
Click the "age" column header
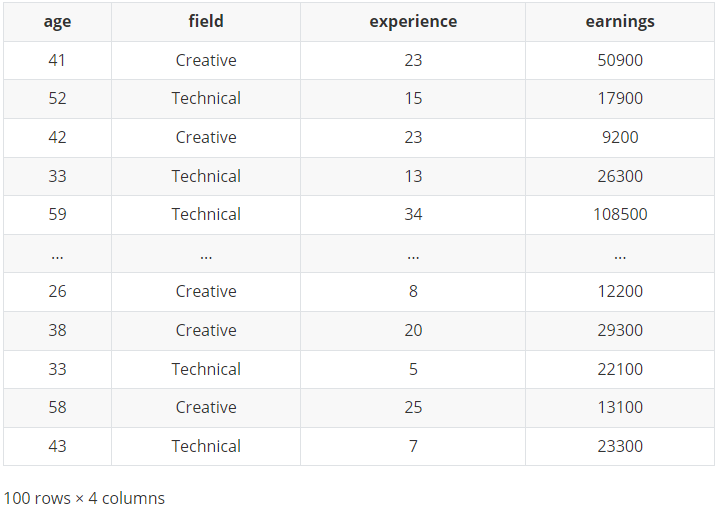pos(57,21)
